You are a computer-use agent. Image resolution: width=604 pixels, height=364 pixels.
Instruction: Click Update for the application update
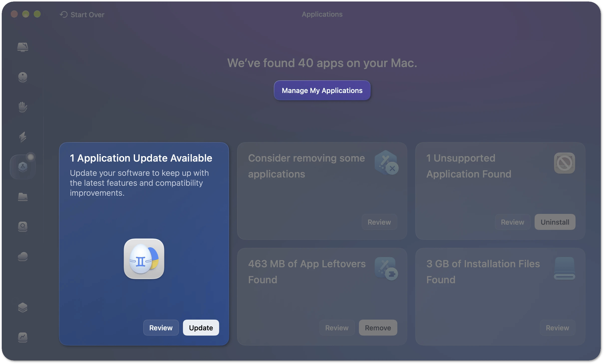click(x=201, y=328)
